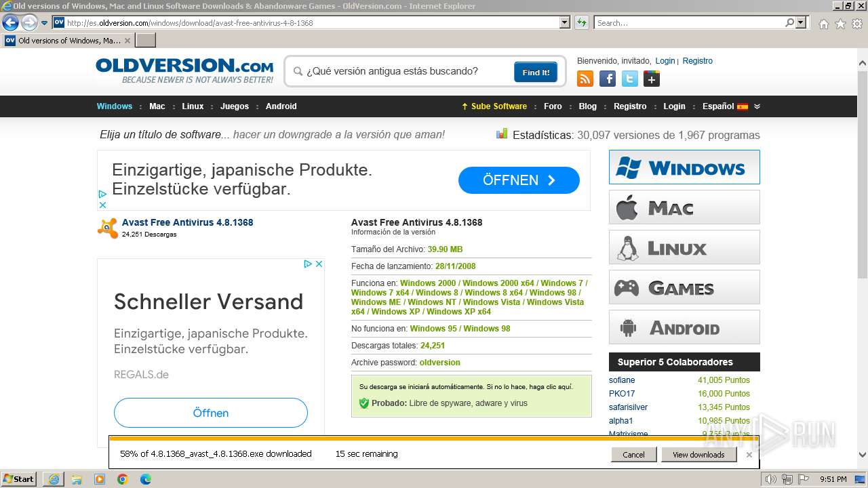
Task: Open Foro in navigation bar
Action: [553, 106]
